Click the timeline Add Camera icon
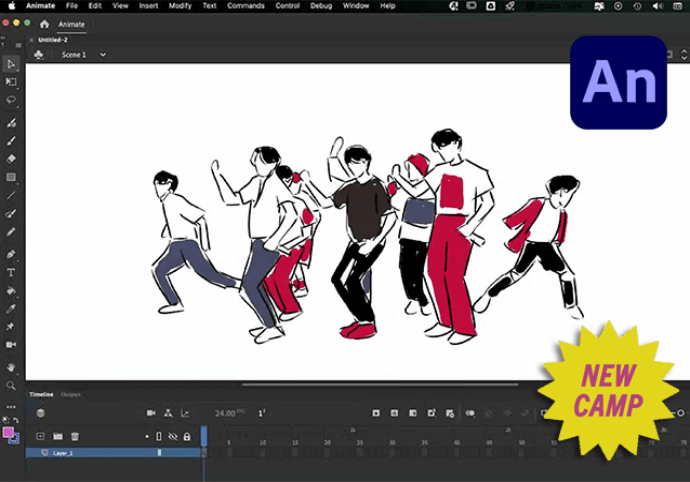This screenshot has height=482, width=690. pyautogui.click(x=151, y=413)
